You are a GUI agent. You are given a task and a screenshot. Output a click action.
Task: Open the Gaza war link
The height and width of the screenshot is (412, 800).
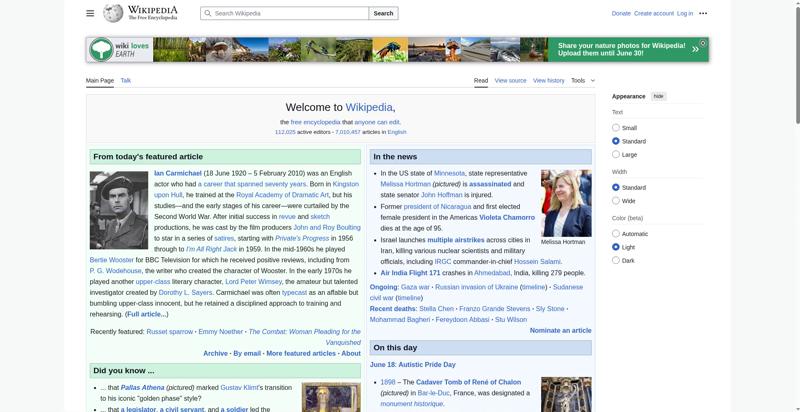(x=415, y=287)
